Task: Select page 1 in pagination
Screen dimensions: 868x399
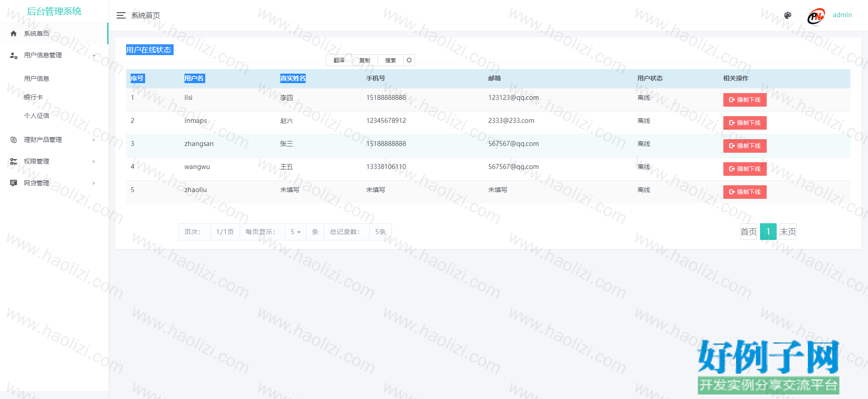Action: 768,232
